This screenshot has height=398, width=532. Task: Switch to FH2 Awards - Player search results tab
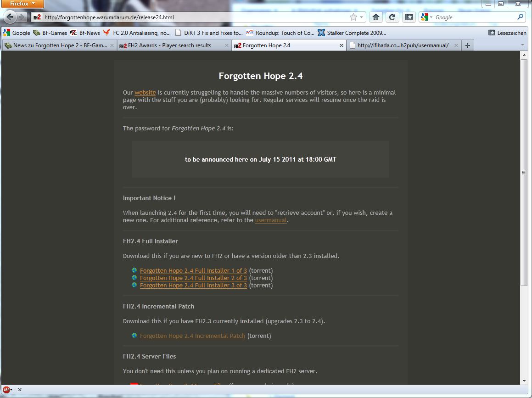(170, 45)
